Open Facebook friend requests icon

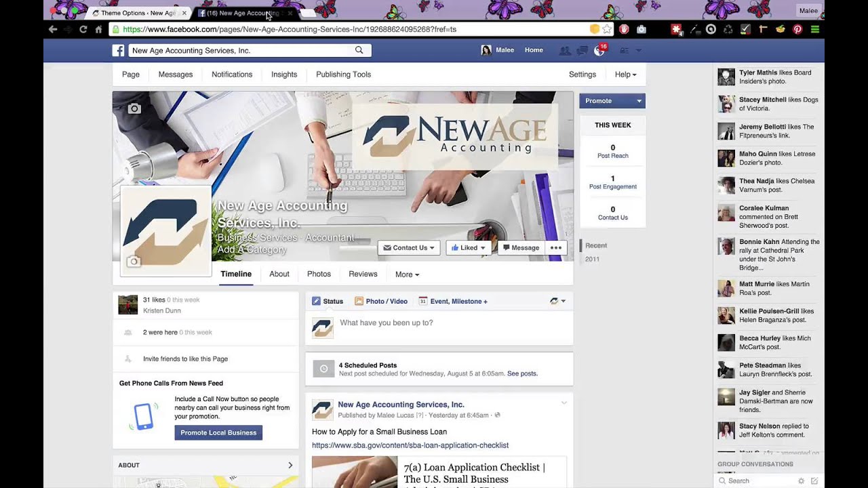click(564, 50)
